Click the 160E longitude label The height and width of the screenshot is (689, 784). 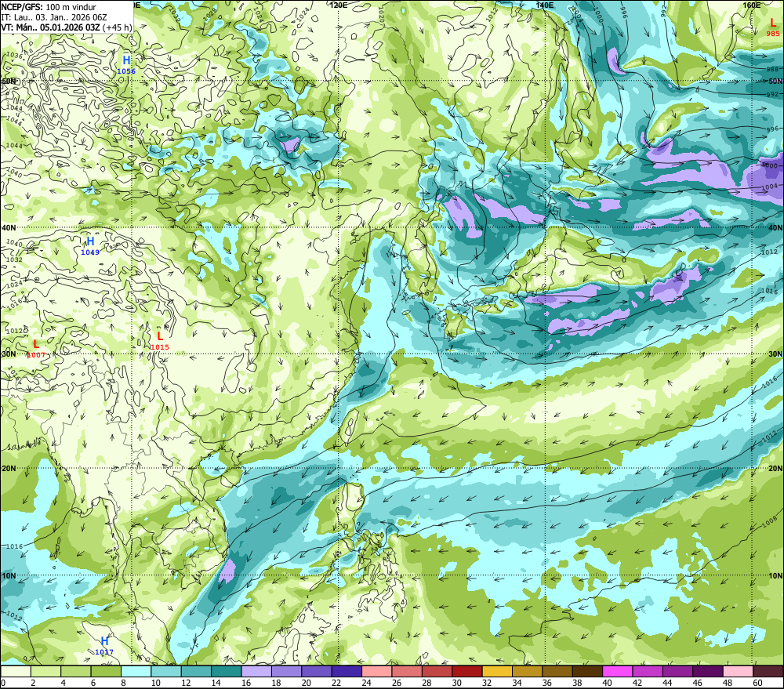click(x=751, y=5)
